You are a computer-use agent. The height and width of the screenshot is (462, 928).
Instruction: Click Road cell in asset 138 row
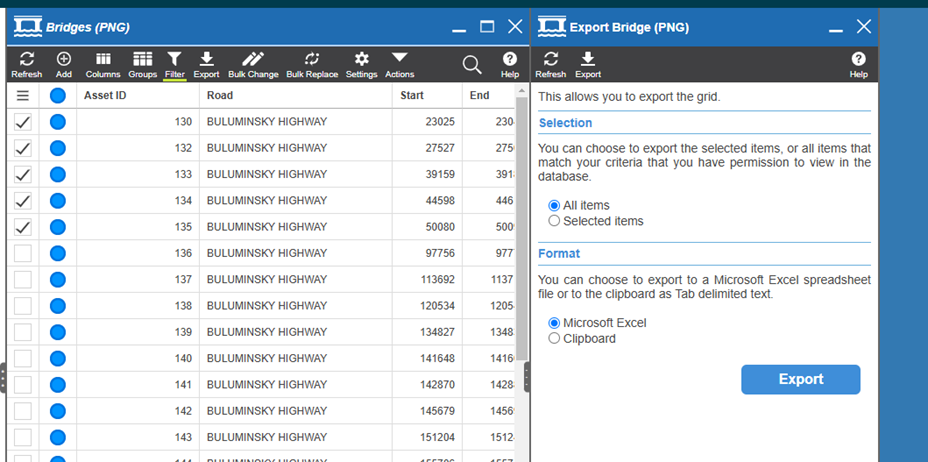(x=296, y=306)
